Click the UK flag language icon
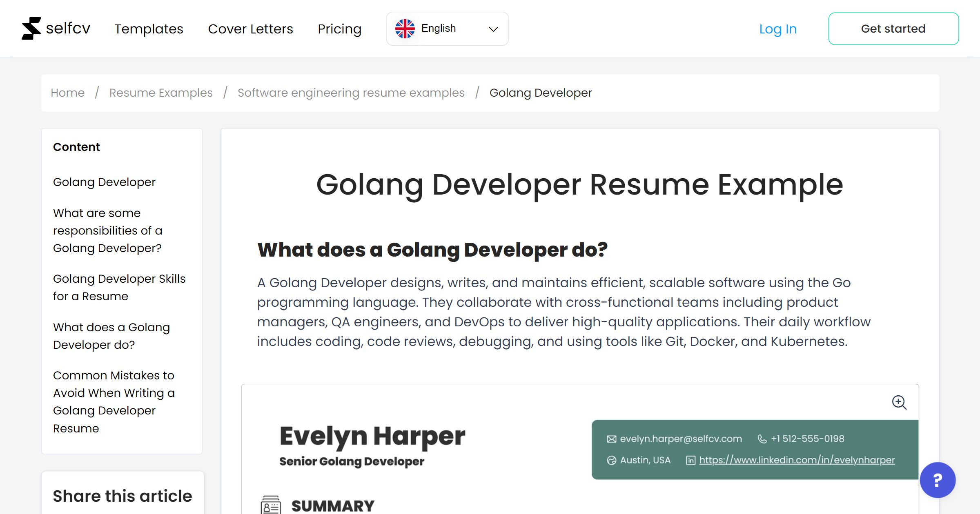The width and height of the screenshot is (980, 514). pos(405,29)
